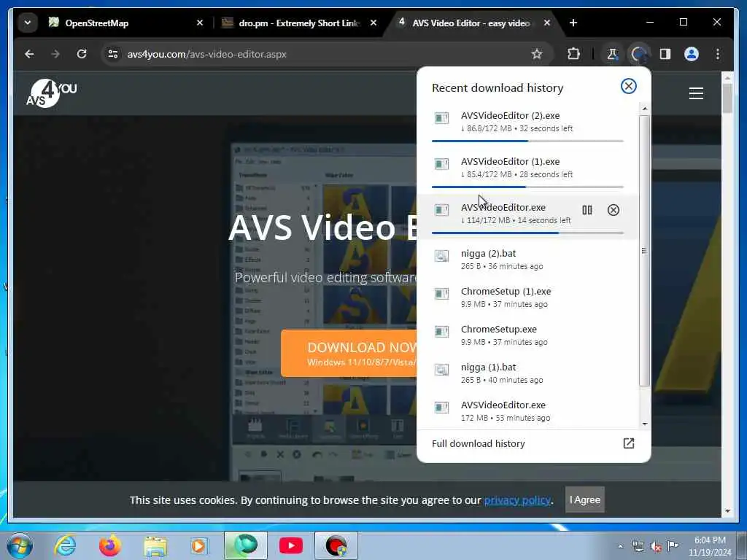Image resolution: width=747 pixels, height=560 pixels.
Task: Launch Internet Explorer from the taskbar
Action: click(x=65, y=545)
